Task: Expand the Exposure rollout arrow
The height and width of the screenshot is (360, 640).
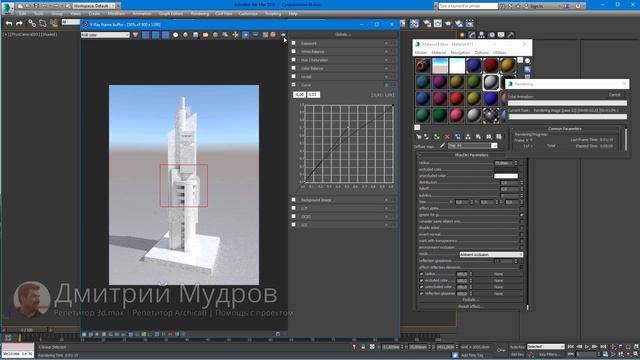Action: pos(386,43)
